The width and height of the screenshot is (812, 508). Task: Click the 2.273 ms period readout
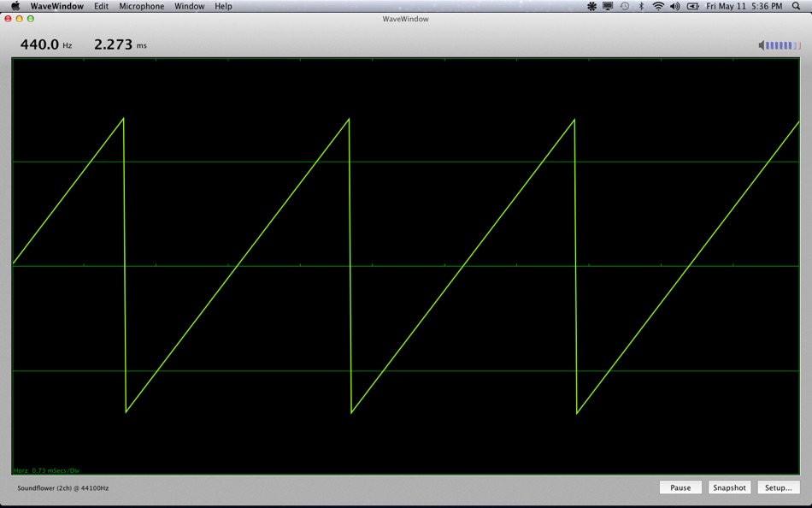click(x=121, y=44)
